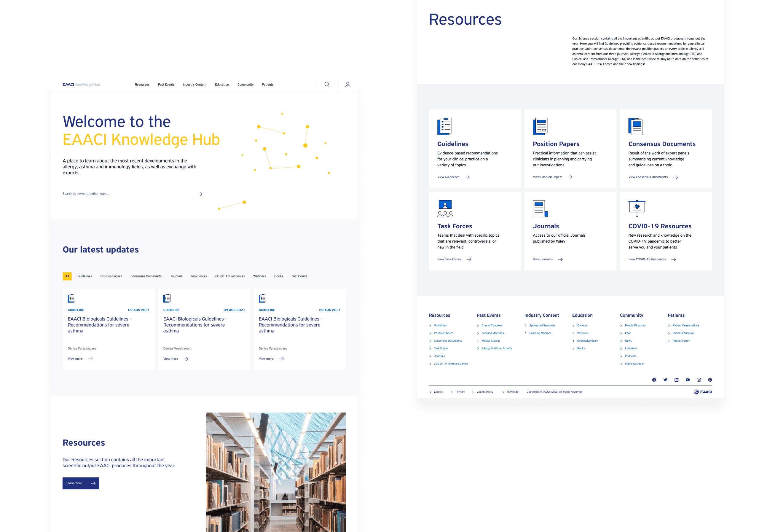Click the LinkedIn icon in footer

676,380
